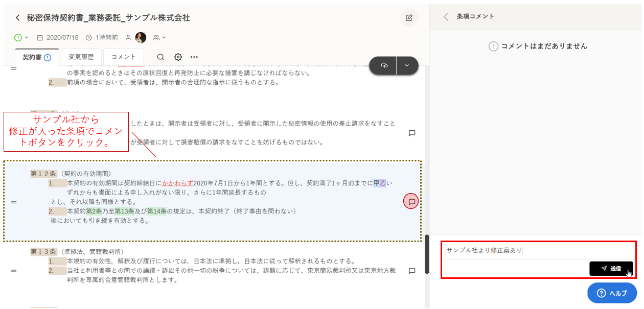Select the 契約書 tab

[x=37, y=57]
